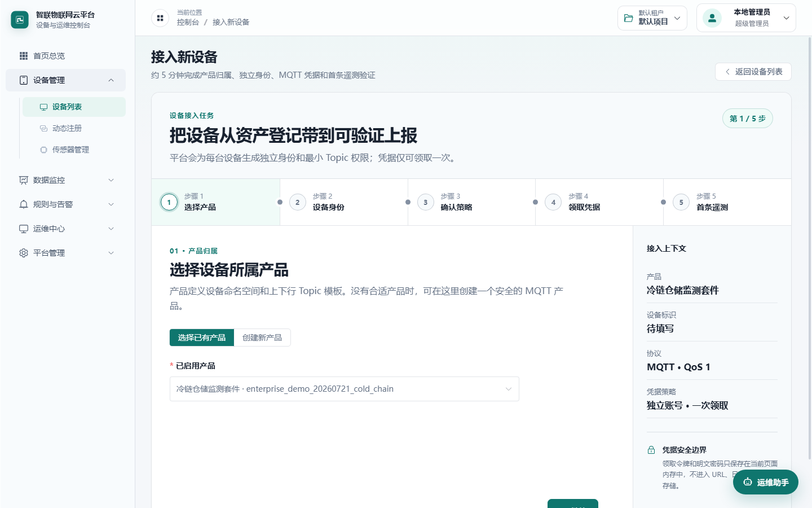Switch to 创建新产品 option
This screenshot has height=508, width=812.
[262, 338]
